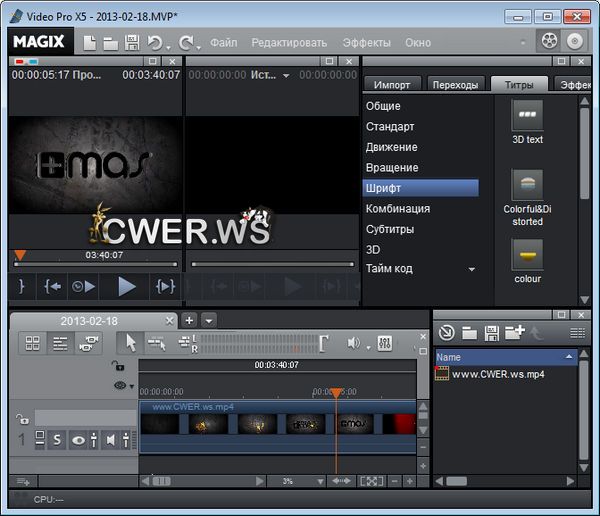Open the project tabs dropdown arrow
600x516 pixels.
(x=209, y=320)
